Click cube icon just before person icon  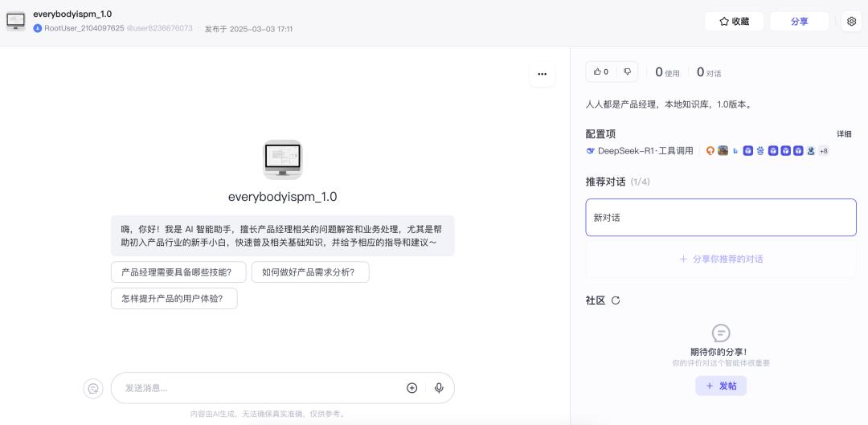tap(798, 150)
